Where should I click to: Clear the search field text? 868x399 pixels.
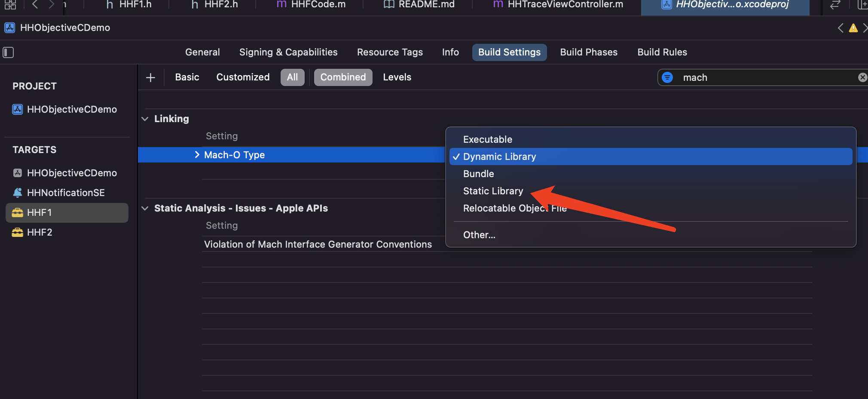point(862,77)
